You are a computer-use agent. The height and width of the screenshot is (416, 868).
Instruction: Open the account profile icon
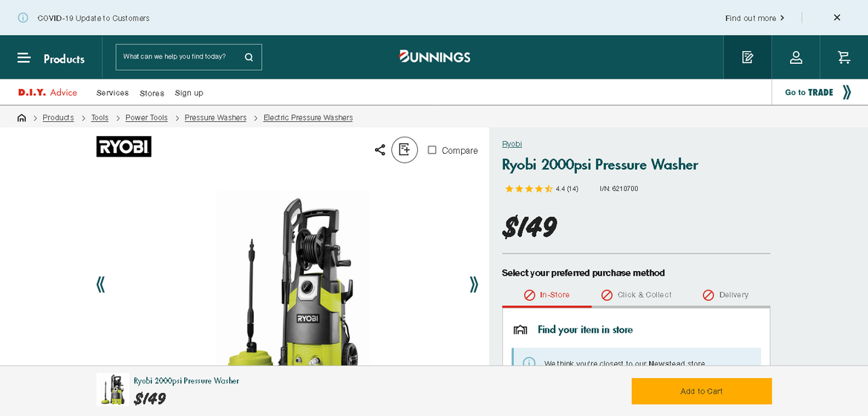(x=796, y=57)
